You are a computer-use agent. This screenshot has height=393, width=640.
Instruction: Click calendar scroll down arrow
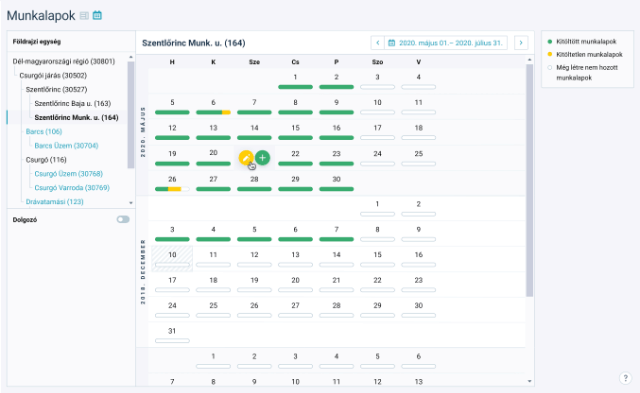(529, 381)
